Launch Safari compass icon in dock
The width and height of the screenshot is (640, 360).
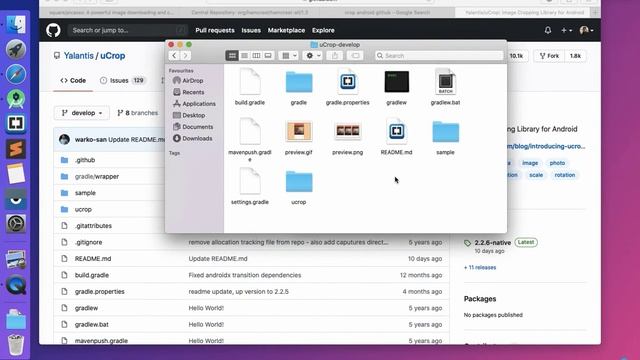16,74
